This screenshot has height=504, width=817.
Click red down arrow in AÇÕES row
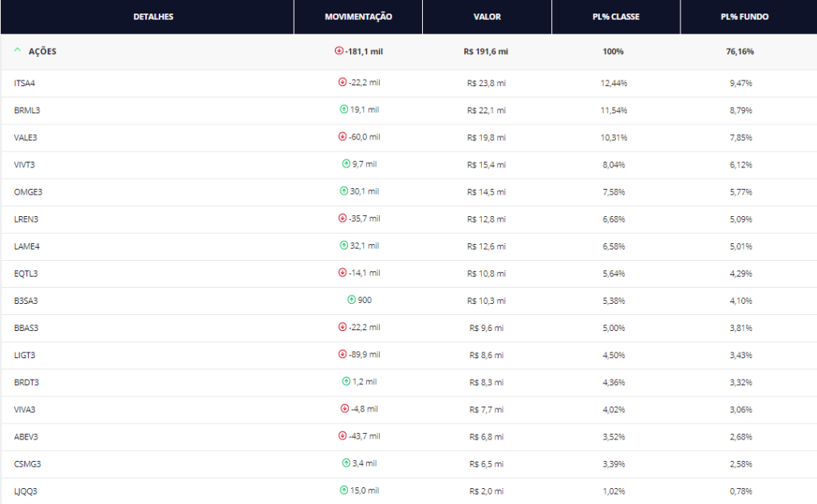tap(338, 50)
